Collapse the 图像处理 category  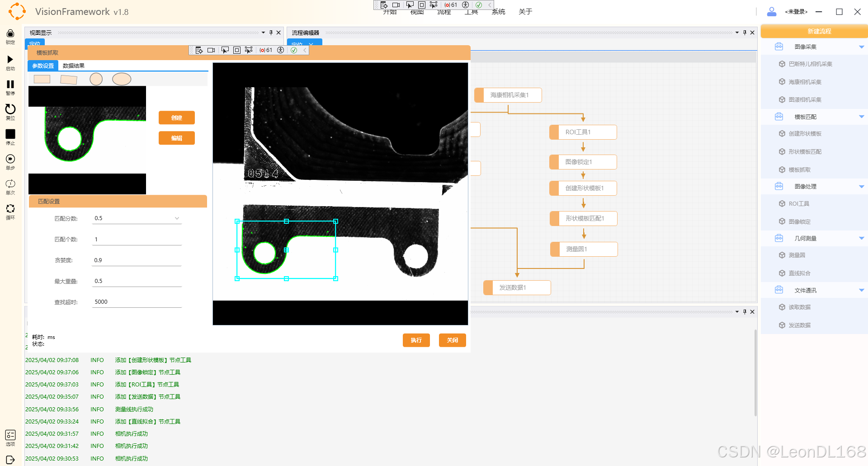862,186
